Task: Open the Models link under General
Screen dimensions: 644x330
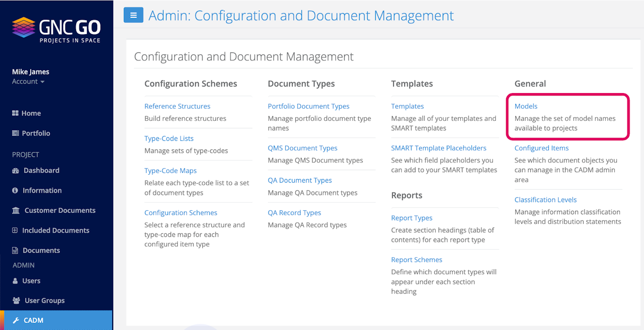Action: click(x=526, y=106)
